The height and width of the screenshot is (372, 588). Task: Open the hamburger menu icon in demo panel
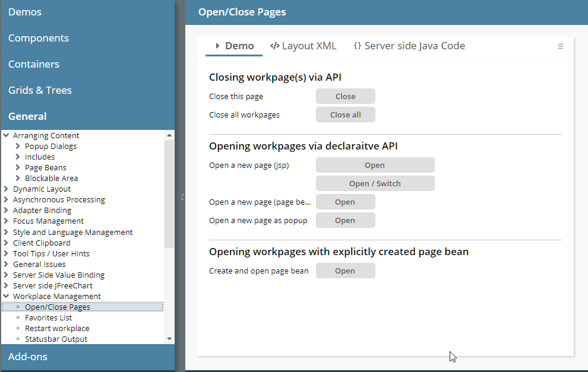coord(560,46)
